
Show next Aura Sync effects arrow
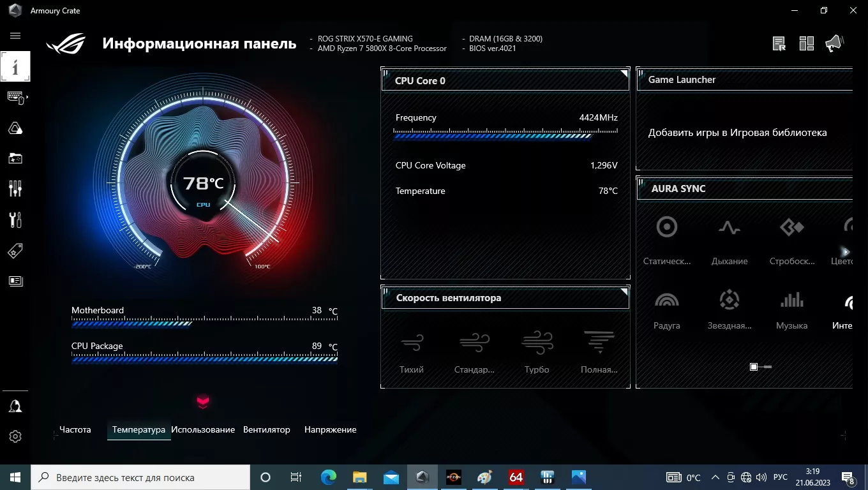845,252
